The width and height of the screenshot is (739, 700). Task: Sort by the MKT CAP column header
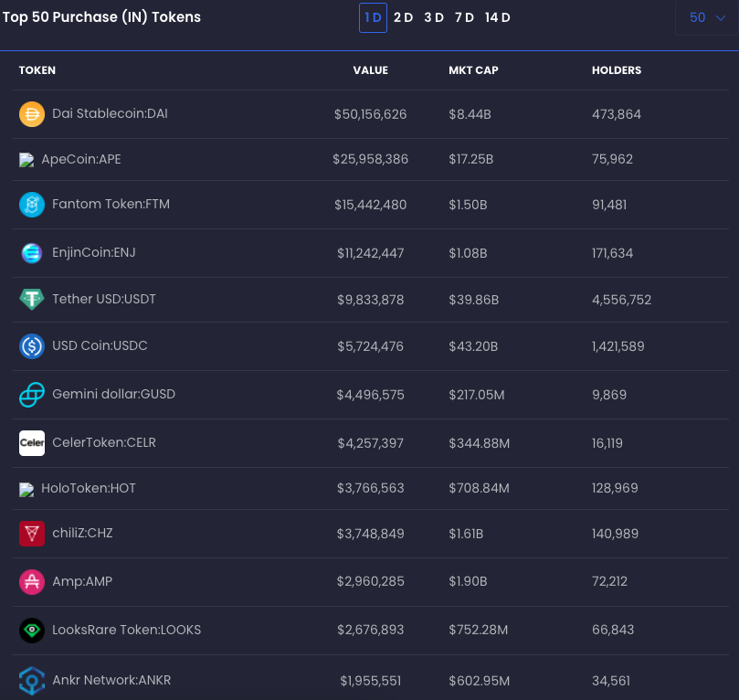[473, 70]
